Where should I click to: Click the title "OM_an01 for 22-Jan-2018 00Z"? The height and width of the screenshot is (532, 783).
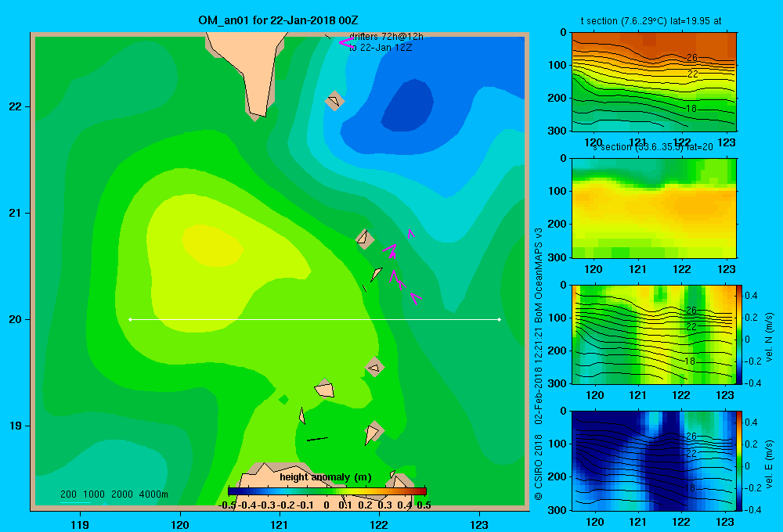click(278, 20)
